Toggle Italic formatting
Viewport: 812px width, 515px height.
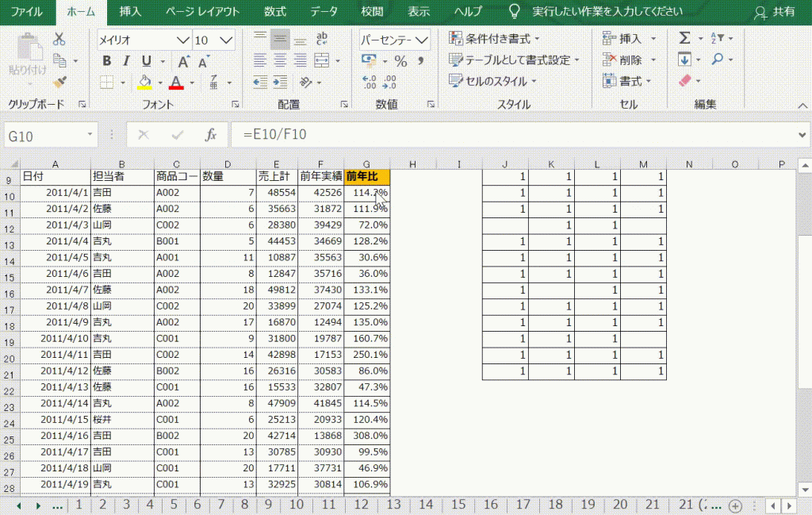(x=125, y=61)
